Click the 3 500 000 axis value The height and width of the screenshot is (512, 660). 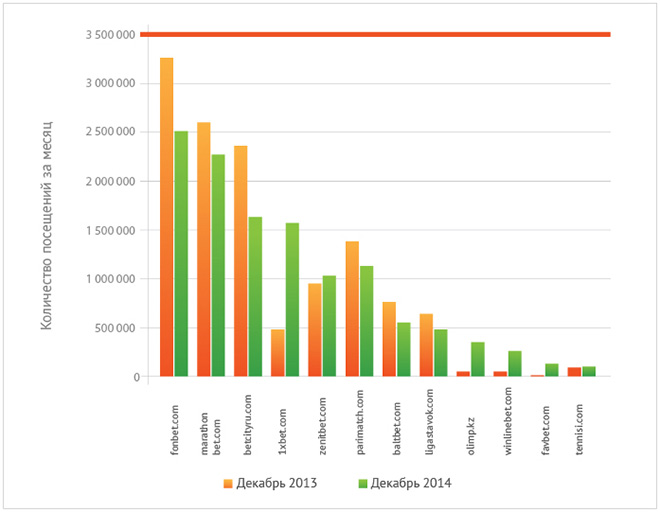(111, 35)
